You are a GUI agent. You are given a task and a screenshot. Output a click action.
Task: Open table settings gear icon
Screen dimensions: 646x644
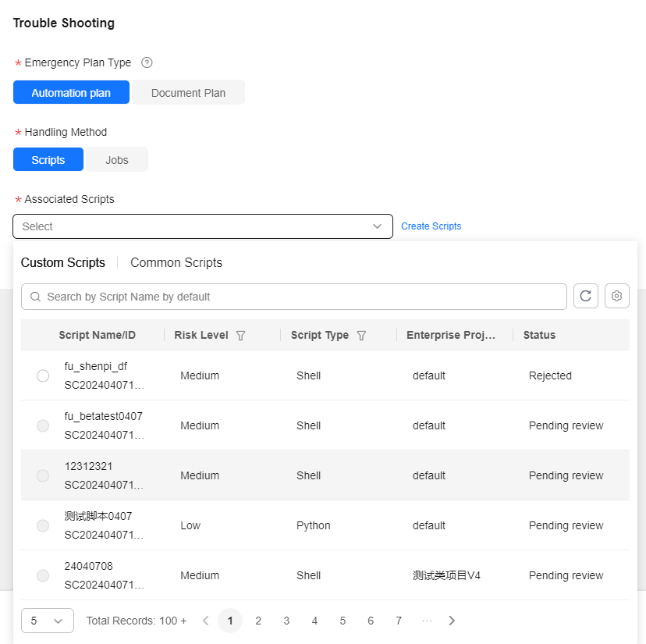pos(617,296)
